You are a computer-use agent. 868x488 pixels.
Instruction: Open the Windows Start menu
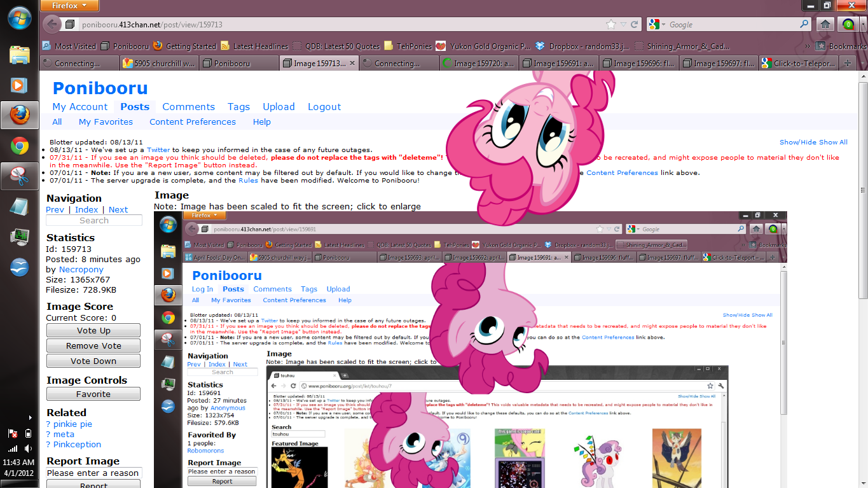pos(19,17)
